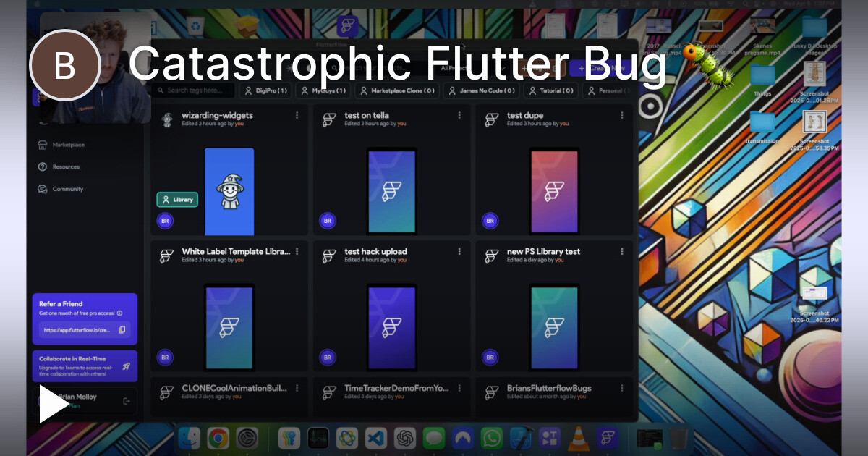Open ChatGPT from the Dock
The image size is (868, 456).
coord(404,438)
